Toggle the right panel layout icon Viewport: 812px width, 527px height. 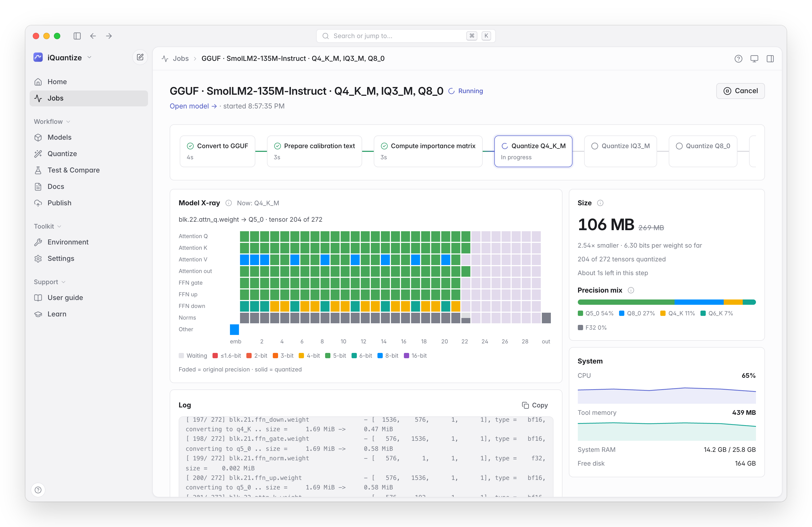pyautogui.click(x=770, y=59)
